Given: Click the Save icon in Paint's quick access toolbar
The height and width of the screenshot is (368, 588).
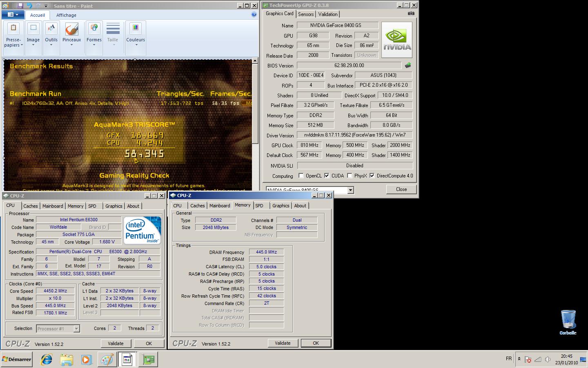Looking at the screenshot, I should click(x=20, y=6).
